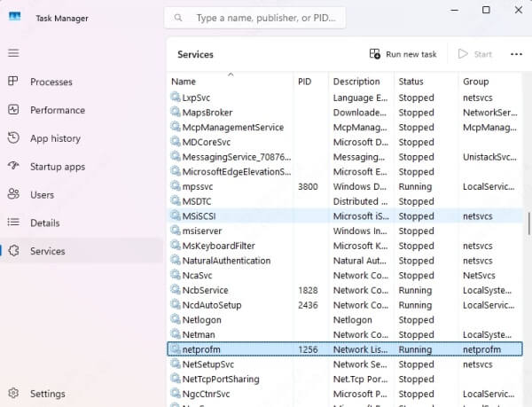Click the Processes sidebar icon

(x=13, y=82)
